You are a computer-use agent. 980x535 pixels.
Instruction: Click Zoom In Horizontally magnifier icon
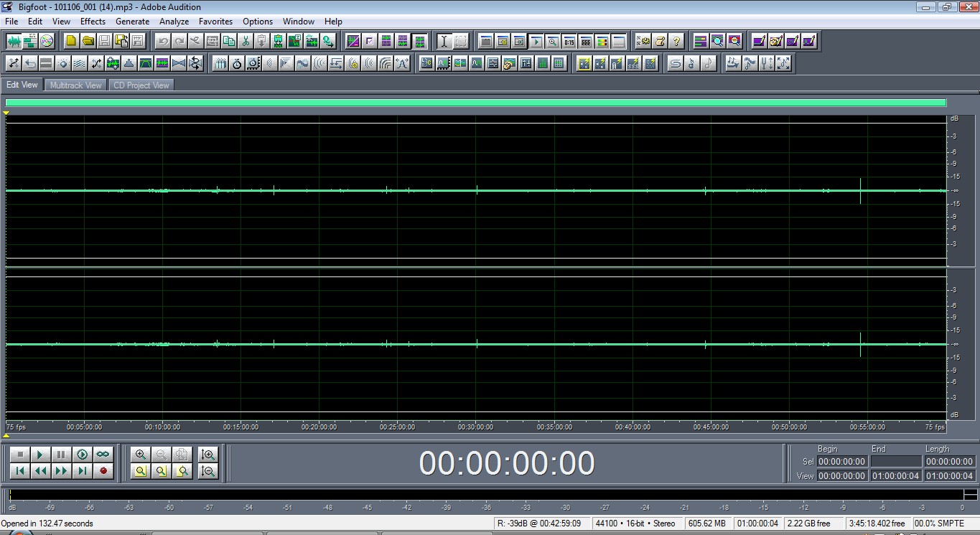[x=141, y=455]
